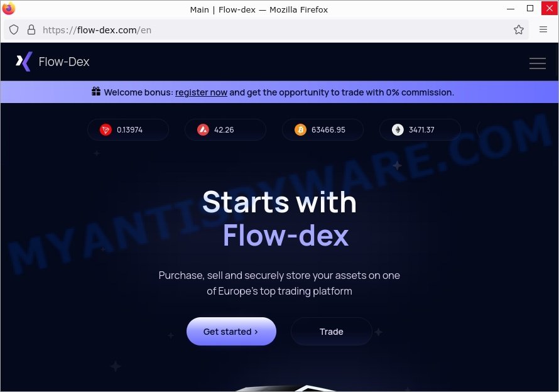
Task: Click the Flow-Dex brand name text
Action: tap(64, 62)
